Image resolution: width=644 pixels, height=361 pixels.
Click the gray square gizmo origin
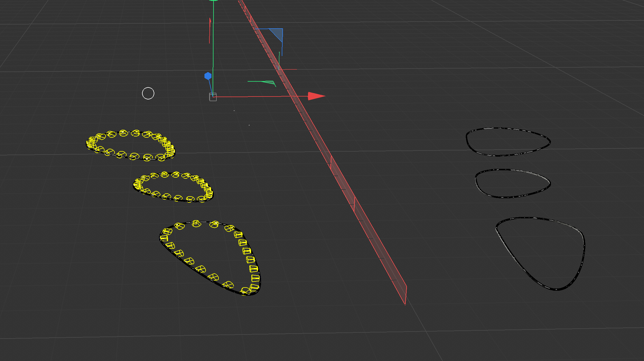213,97
